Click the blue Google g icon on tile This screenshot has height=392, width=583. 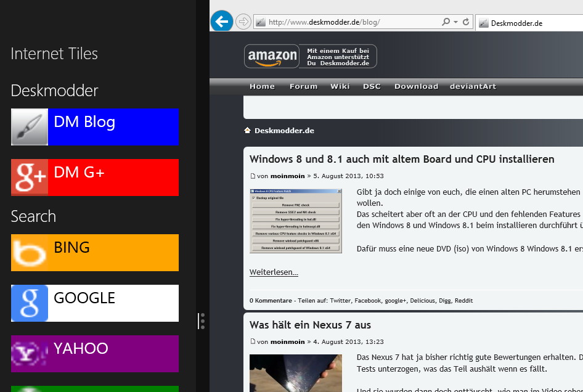pos(30,303)
